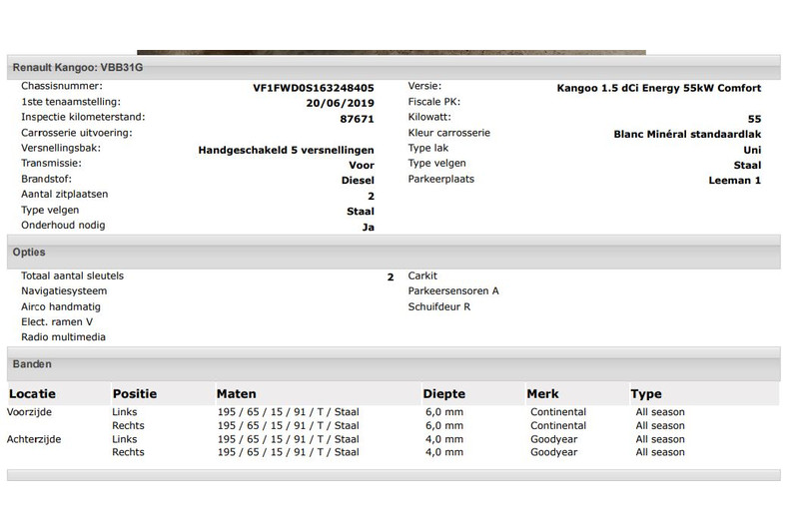Select the Voorzijde row label in tire table
Image resolution: width=799 pixels, height=532 pixels.
pos(30,412)
